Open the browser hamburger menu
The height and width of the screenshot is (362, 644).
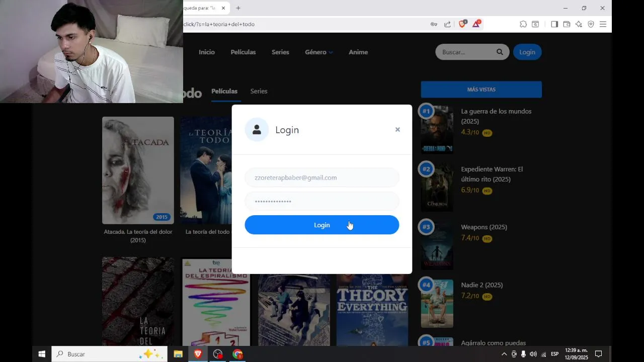click(603, 24)
